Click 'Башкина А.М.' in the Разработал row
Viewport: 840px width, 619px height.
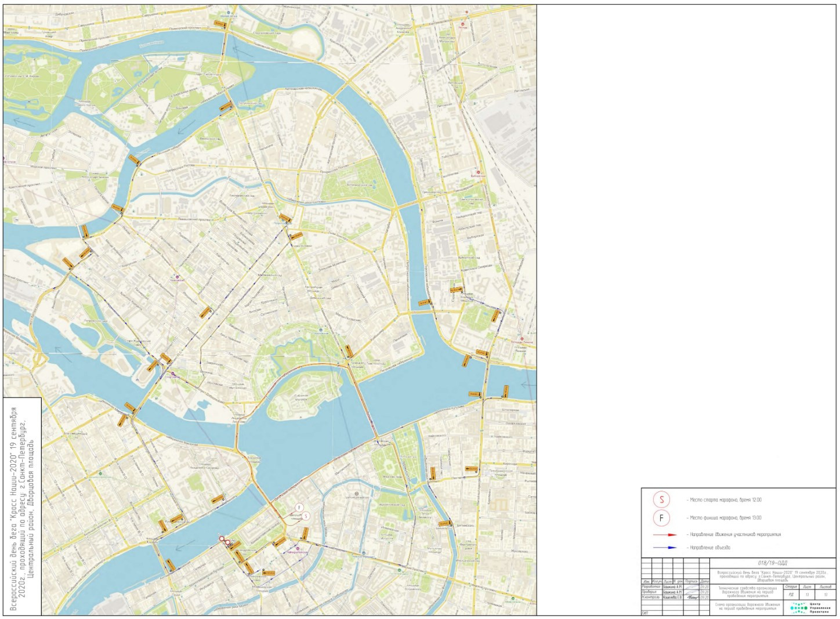coord(672,587)
